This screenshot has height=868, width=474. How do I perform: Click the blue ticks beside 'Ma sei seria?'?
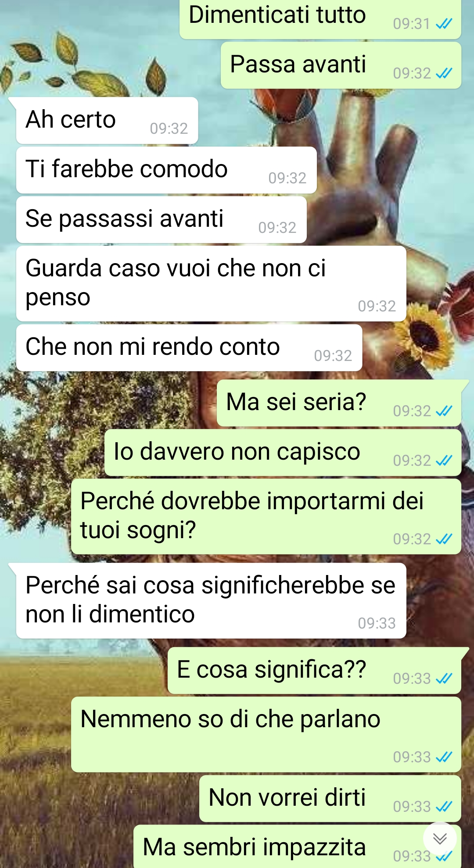444,411
